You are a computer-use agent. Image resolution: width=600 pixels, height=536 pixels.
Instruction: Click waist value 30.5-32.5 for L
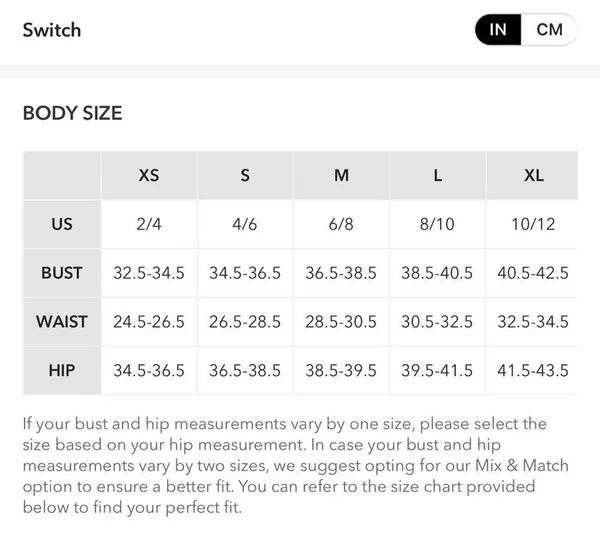438,322
